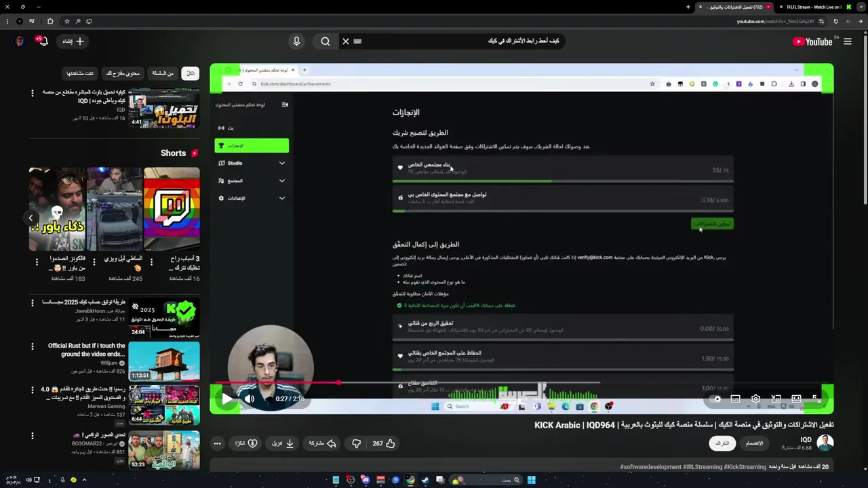The height and width of the screenshot is (488, 868).
Task: Share the video using the arrow button
Action: point(323,443)
